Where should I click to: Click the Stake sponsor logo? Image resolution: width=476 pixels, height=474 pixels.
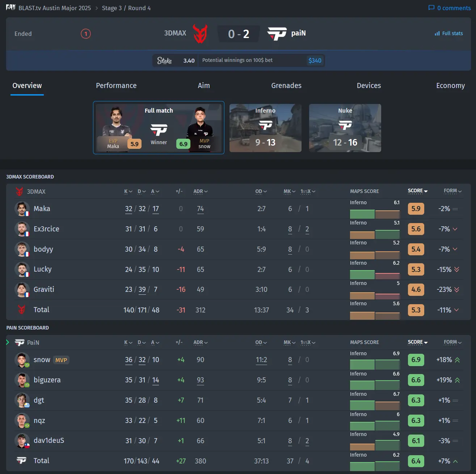pos(164,60)
